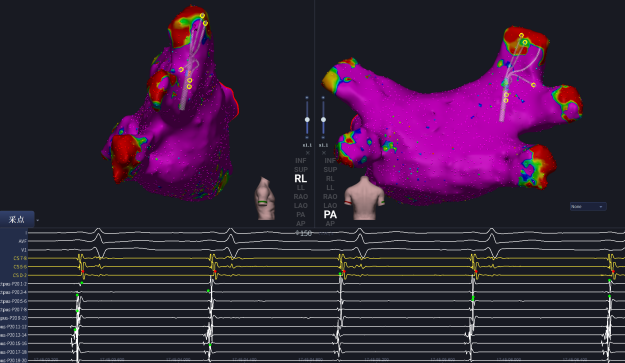Click the 150 sweep speed indicator
625x363 pixels.
(x=304, y=233)
